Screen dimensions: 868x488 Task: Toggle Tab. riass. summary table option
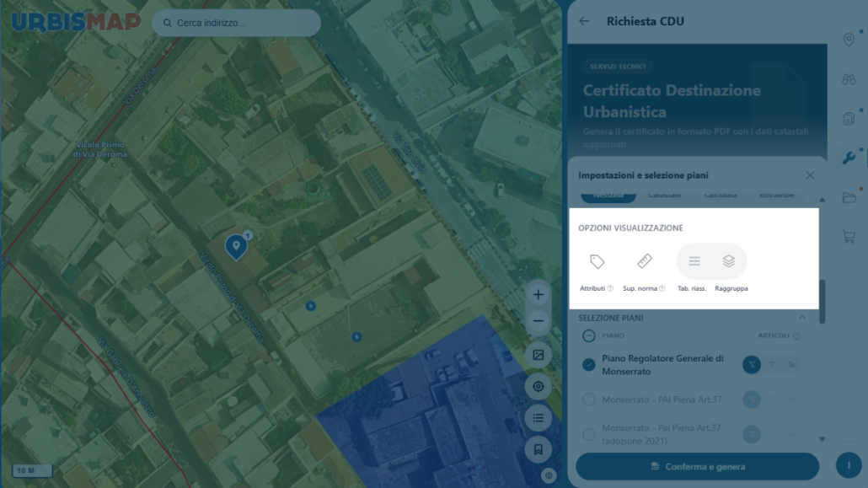[694, 261]
